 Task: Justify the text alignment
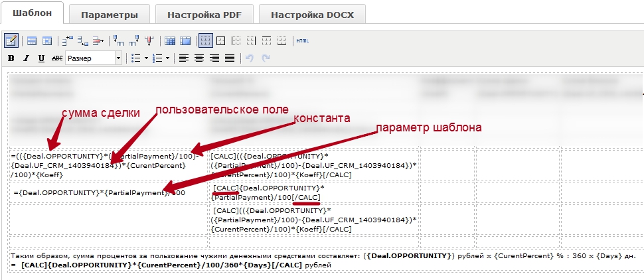point(229,58)
